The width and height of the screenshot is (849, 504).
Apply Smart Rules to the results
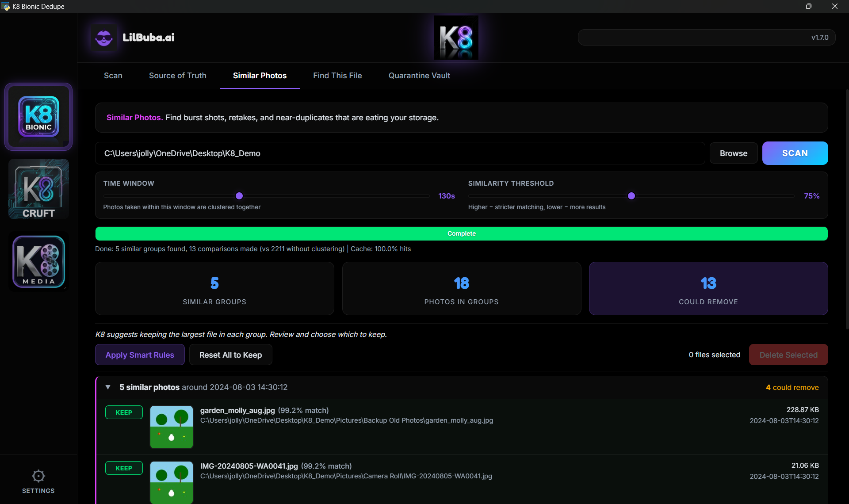(139, 355)
